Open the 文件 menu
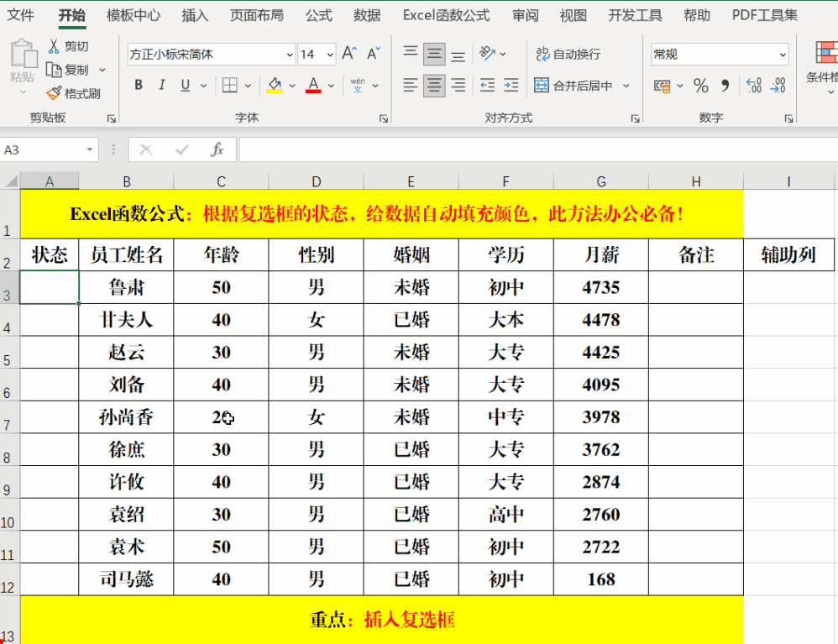This screenshot has width=838, height=644. click(20, 15)
